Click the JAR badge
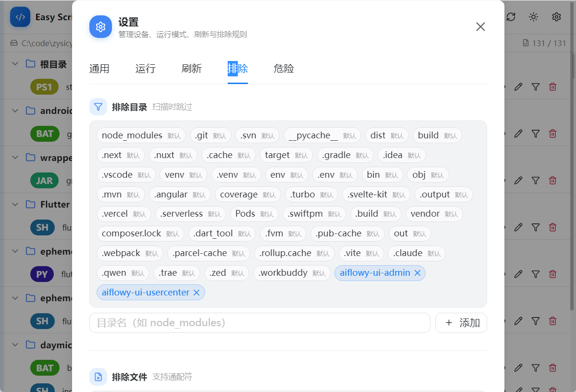The image size is (576, 392). [44, 181]
